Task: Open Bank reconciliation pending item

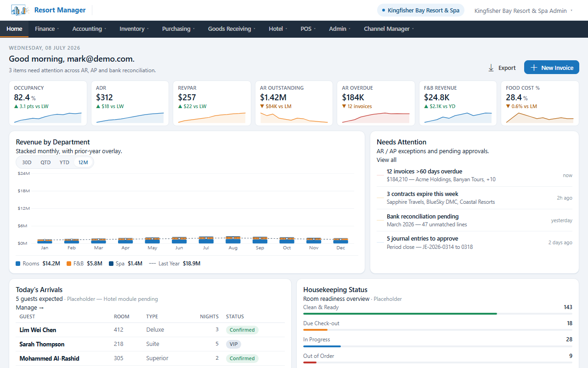Action: (475, 220)
